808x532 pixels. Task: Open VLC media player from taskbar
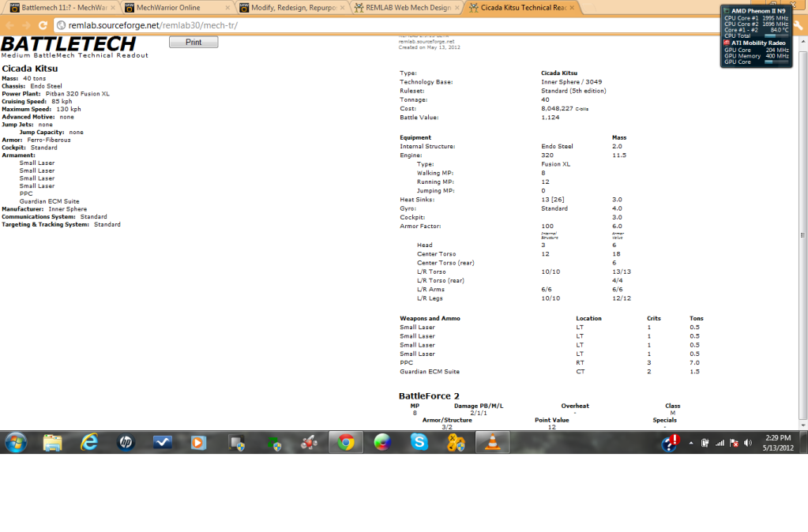(x=493, y=442)
